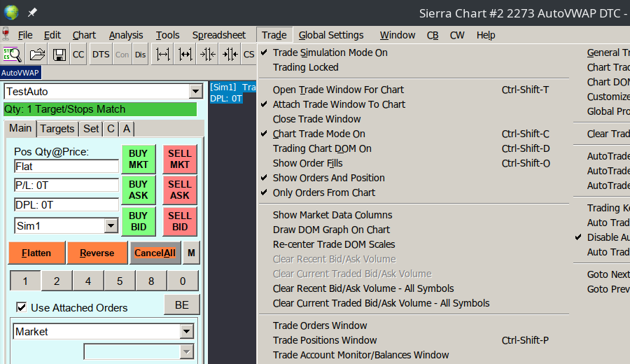Click the pin icon in title bar
This screenshot has height=364, width=630.
tap(32, 13)
